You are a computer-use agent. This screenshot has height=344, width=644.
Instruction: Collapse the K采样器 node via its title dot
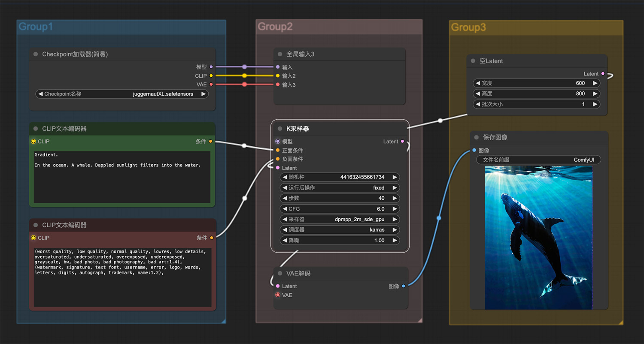(x=280, y=129)
